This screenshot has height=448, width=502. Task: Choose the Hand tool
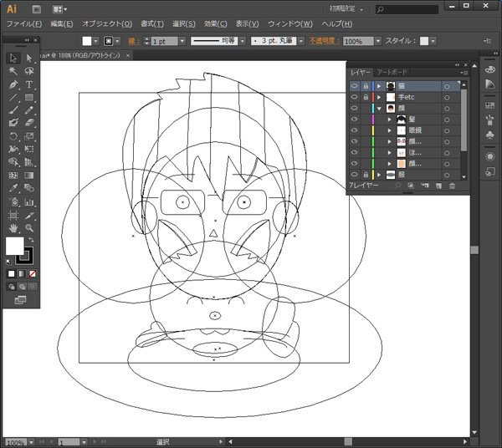click(13, 228)
